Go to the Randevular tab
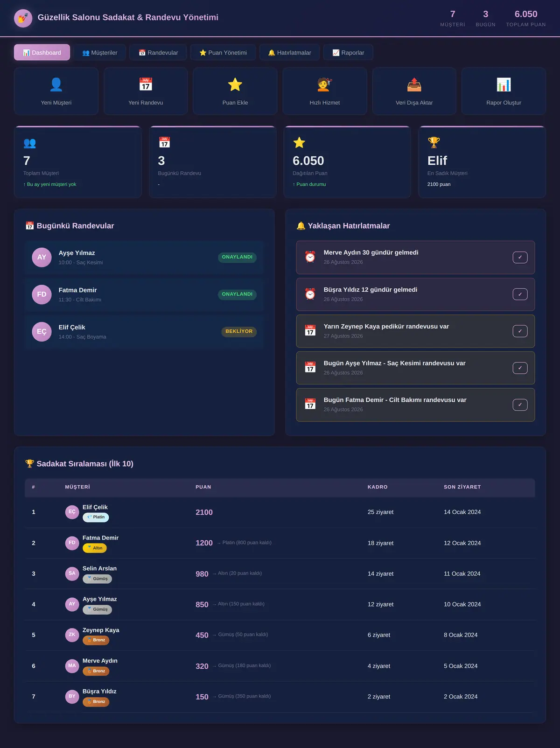This screenshot has width=560, height=748. click(158, 52)
